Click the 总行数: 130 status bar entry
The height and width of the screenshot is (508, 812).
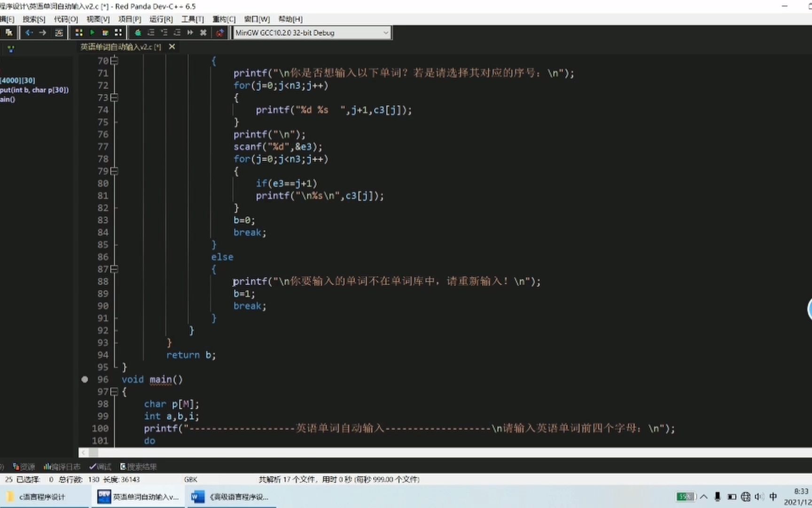coord(79,479)
